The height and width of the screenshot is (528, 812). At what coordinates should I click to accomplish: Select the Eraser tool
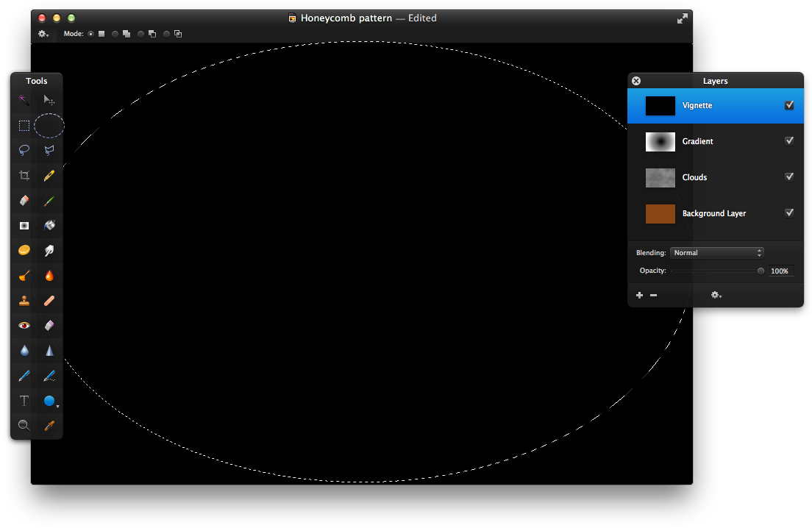click(24, 200)
